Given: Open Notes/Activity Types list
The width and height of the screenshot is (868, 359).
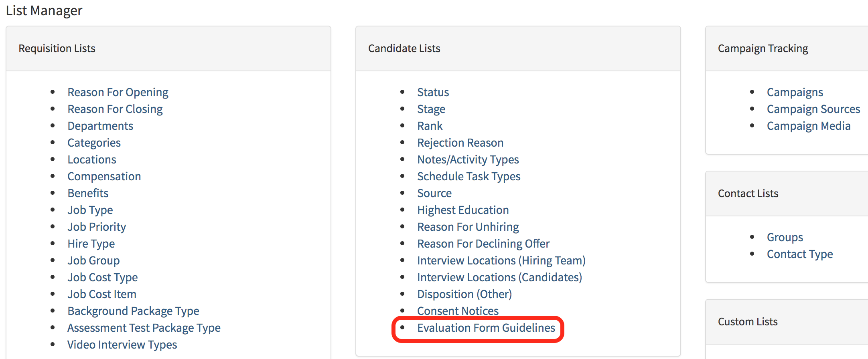Looking at the screenshot, I should click(468, 159).
